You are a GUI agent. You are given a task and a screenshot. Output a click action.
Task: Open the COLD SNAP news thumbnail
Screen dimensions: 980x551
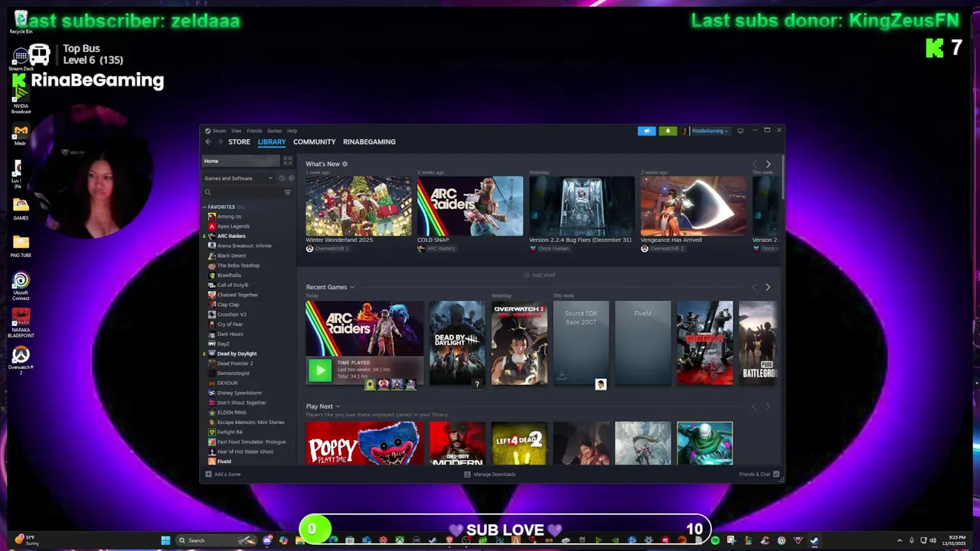pos(470,206)
